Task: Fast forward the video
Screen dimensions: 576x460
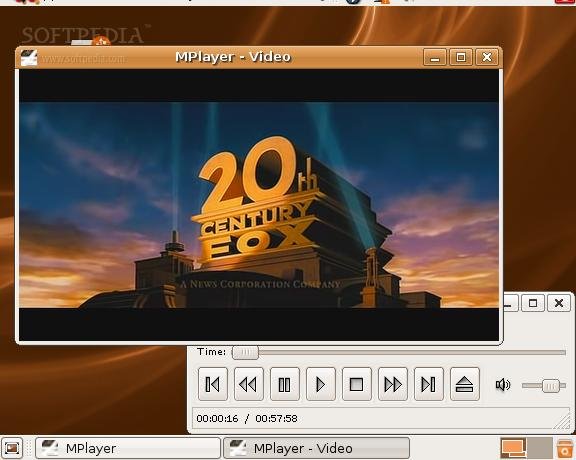Action: pyautogui.click(x=393, y=384)
